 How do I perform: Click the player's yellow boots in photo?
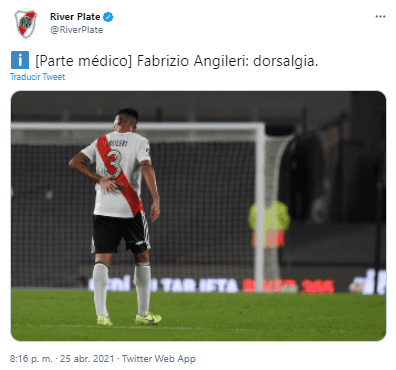(130, 319)
